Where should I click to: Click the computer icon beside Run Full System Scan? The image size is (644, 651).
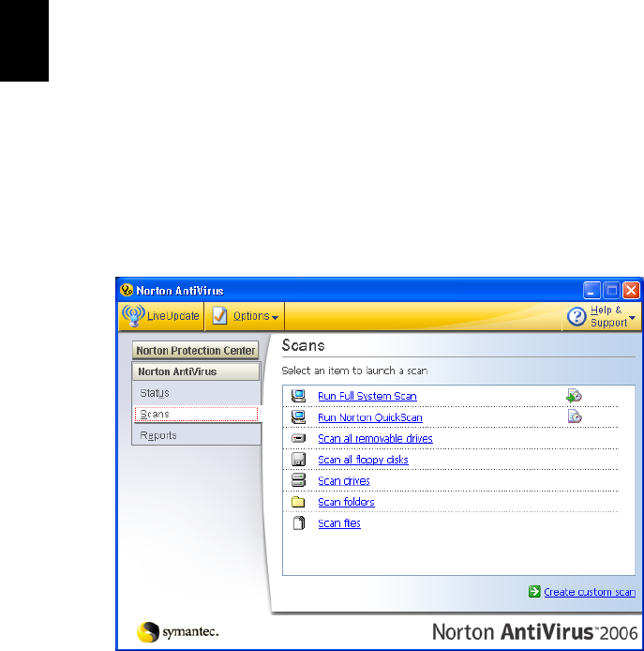[298, 396]
